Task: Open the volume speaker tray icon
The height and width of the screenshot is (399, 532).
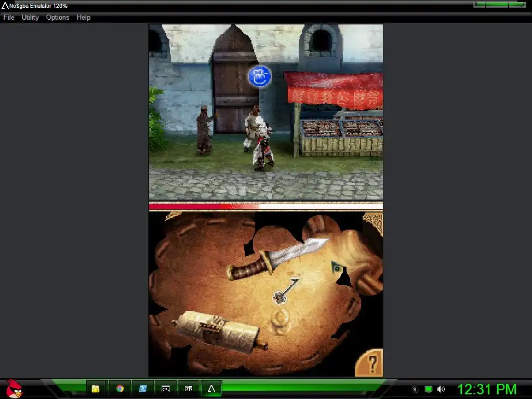Action: coord(441,389)
